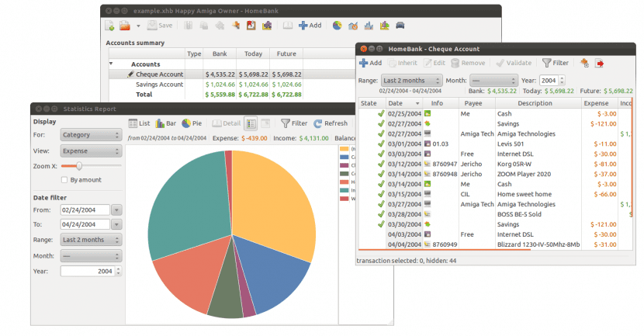Toggle state checkmark of 02/25/2004 Cash transaction
The width and height of the screenshot is (644, 336).
coord(381,113)
